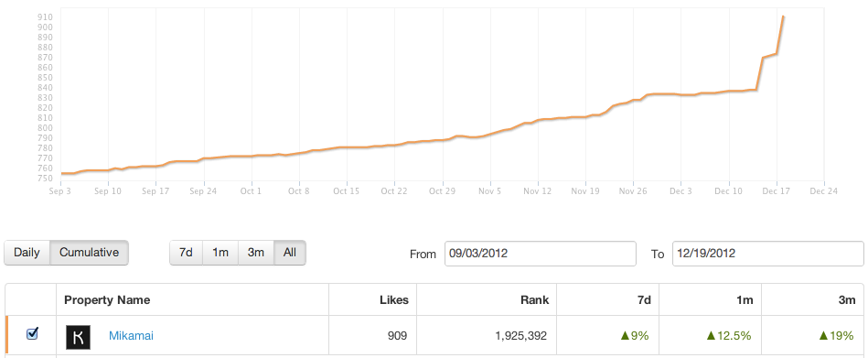
Task: Set the time range to 3m
Action: click(x=256, y=253)
